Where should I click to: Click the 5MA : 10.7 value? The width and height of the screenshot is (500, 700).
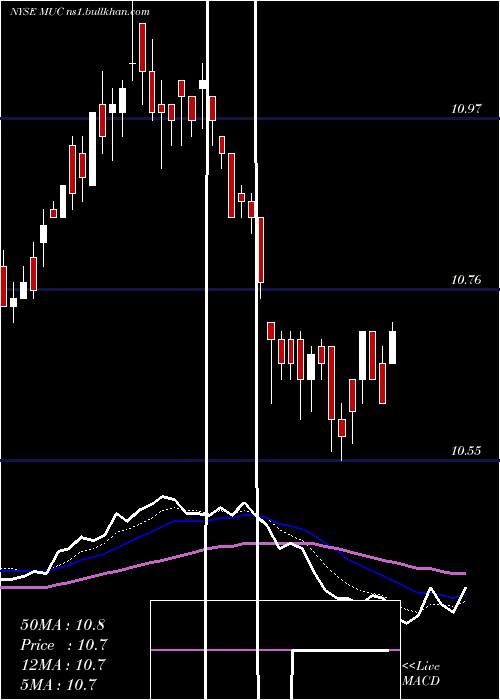(x=58, y=684)
